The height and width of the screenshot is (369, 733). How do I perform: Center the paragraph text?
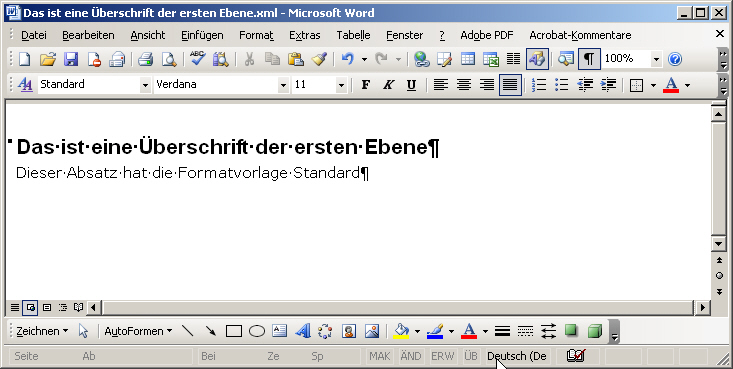pos(464,85)
